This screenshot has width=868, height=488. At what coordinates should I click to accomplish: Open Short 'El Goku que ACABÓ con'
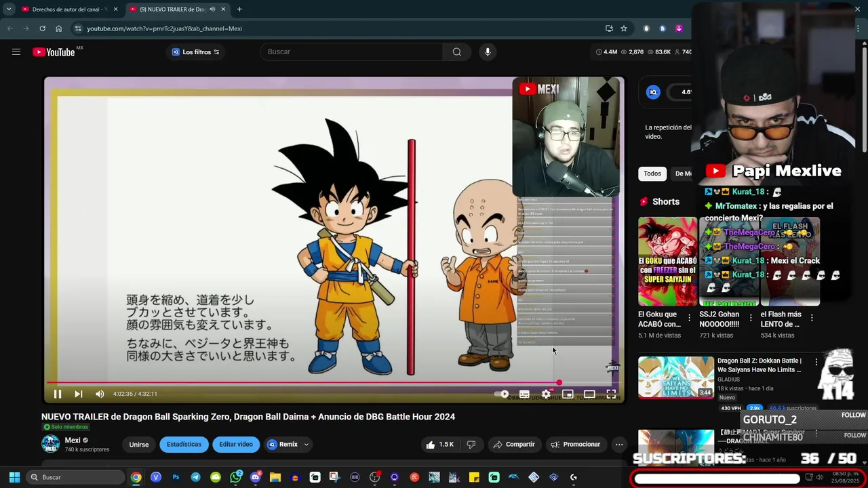667,262
